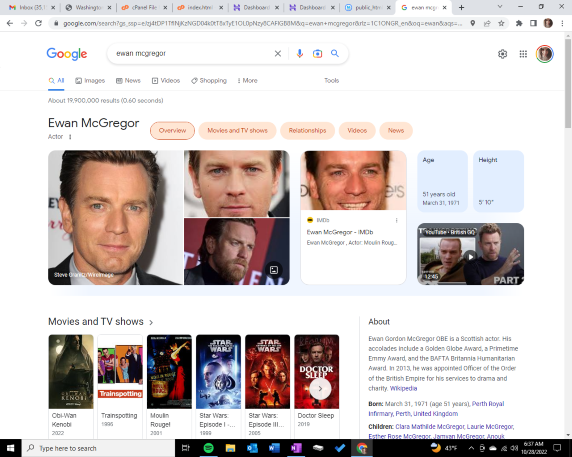Select the All search tab

(x=57, y=81)
